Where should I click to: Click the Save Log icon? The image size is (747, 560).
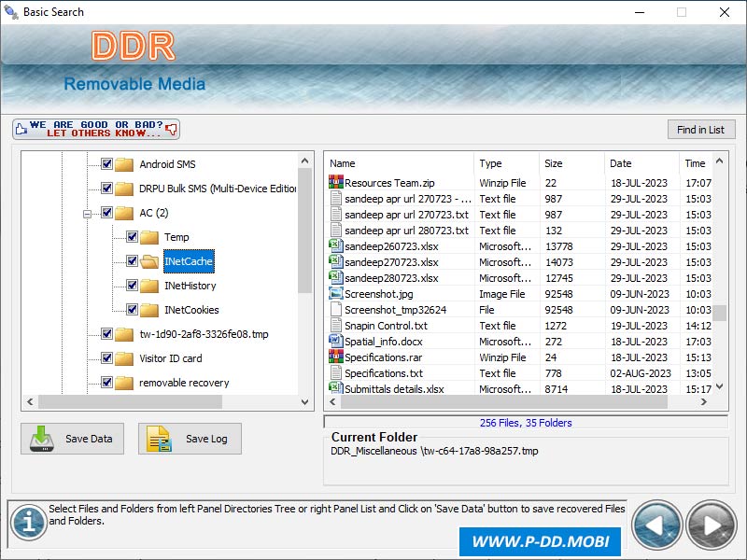pos(157,439)
